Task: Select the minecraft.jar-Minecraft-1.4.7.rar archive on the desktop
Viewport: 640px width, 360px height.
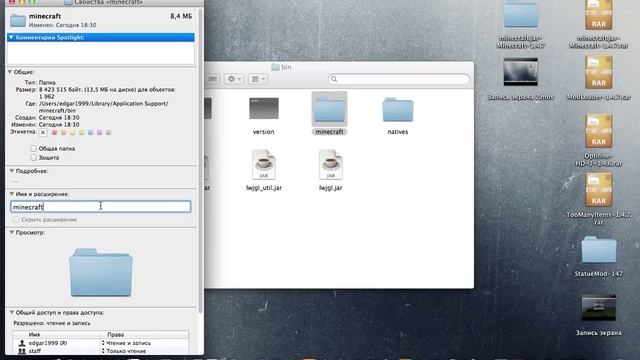Action: 599,15
